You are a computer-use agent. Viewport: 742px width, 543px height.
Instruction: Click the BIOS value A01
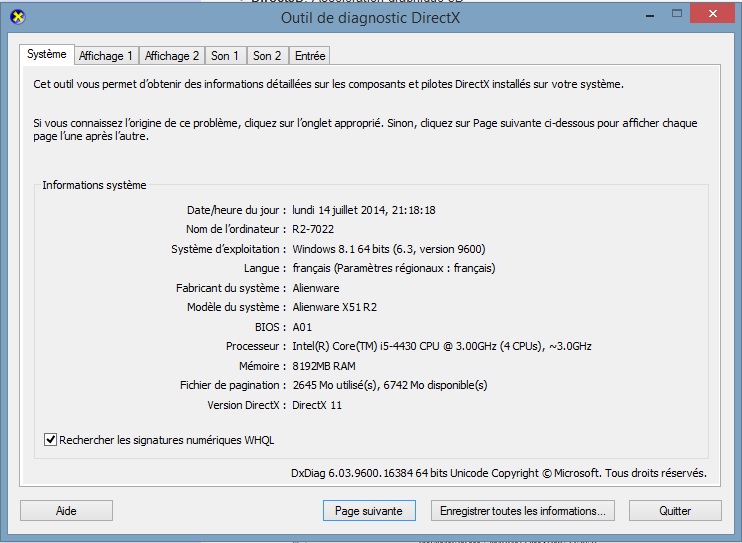pos(302,327)
